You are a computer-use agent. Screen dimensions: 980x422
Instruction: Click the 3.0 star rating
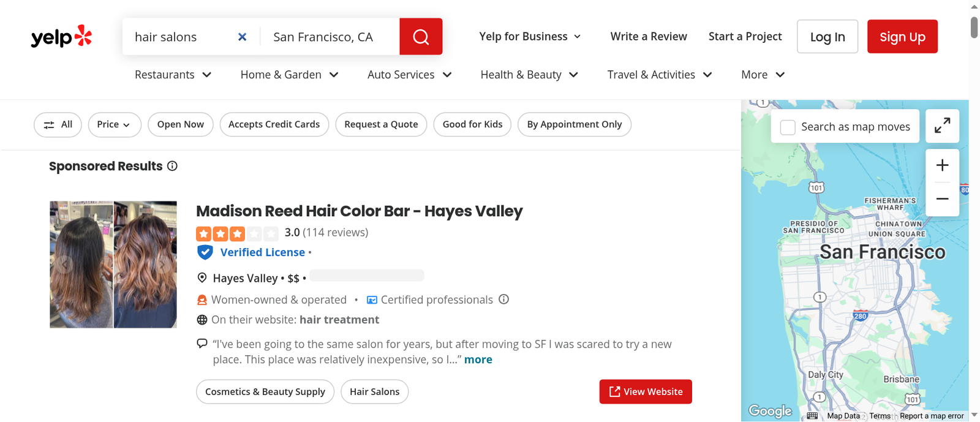pyautogui.click(x=237, y=233)
